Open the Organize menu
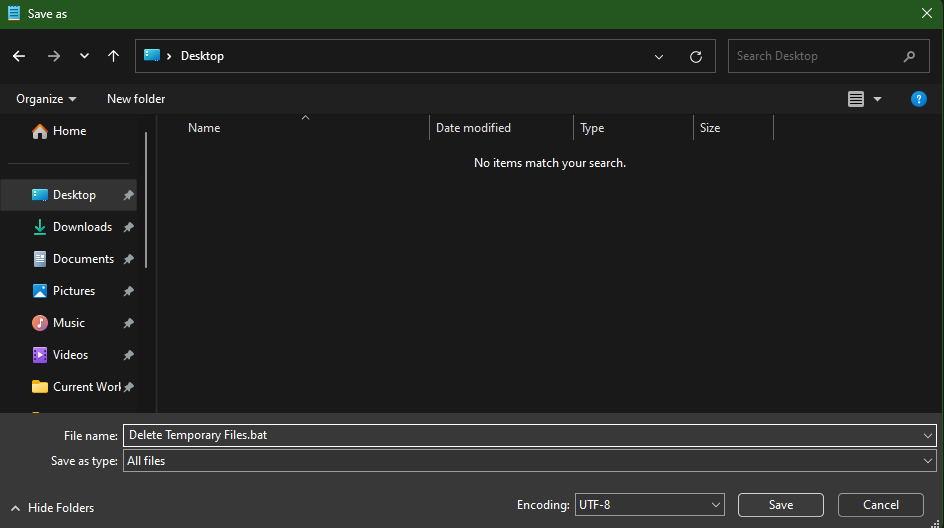 tap(46, 99)
